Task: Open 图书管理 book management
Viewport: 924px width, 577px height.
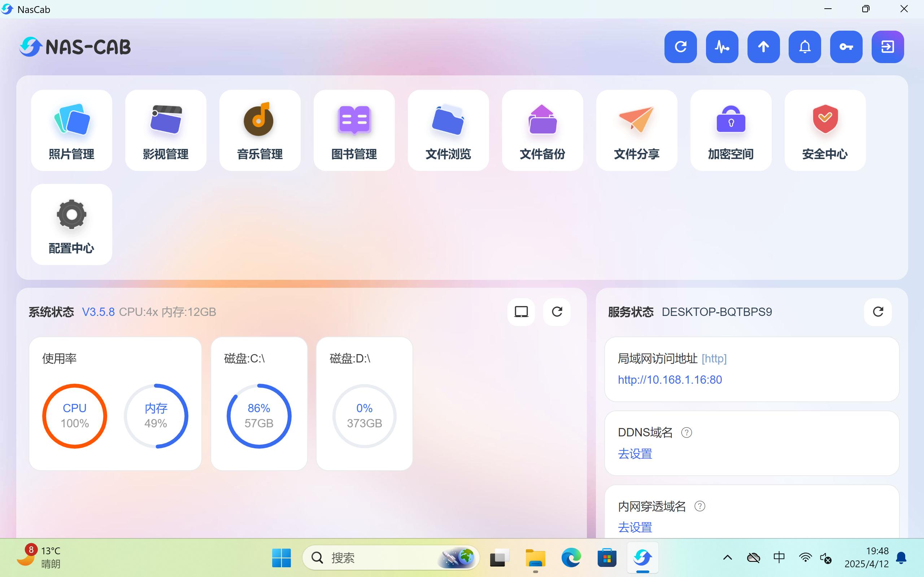Action: pos(354,130)
